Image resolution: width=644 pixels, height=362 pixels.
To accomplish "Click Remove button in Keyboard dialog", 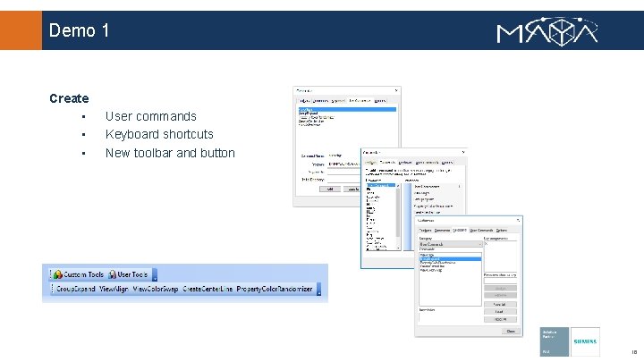I will coord(500,295).
